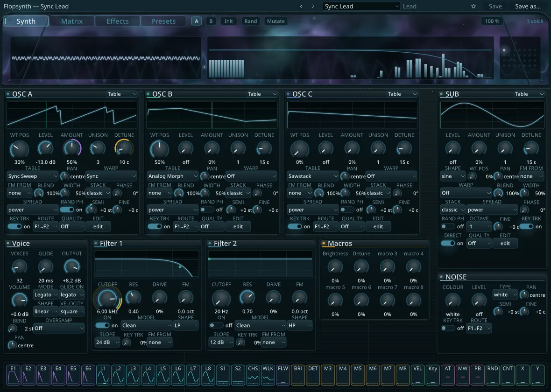Select the CHS chaos modulator slot

(x=253, y=374)
